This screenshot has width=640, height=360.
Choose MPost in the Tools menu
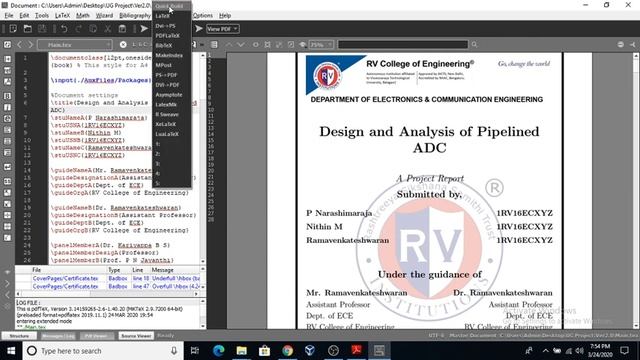[x=171, y=65]
